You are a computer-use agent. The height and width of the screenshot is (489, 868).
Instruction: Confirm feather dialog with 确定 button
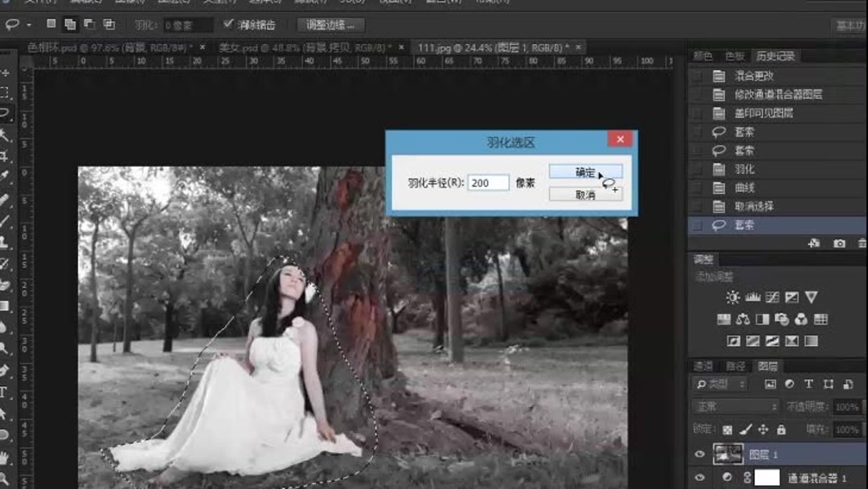586,171
